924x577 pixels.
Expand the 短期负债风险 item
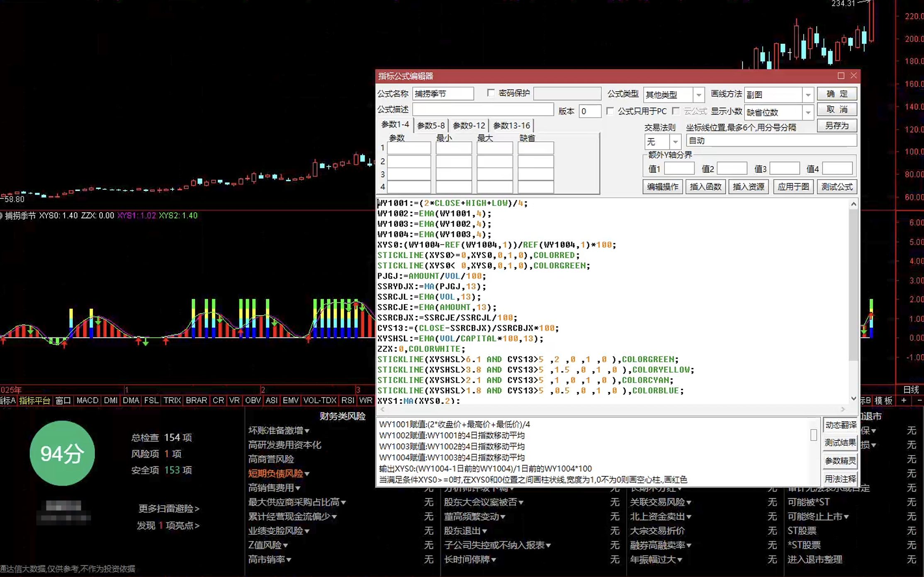pos(307,474)
